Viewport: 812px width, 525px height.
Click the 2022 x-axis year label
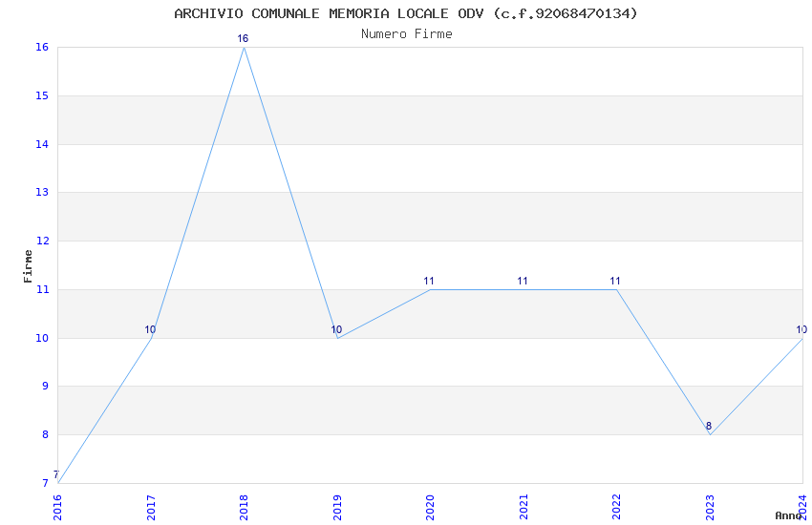(616, 508)
